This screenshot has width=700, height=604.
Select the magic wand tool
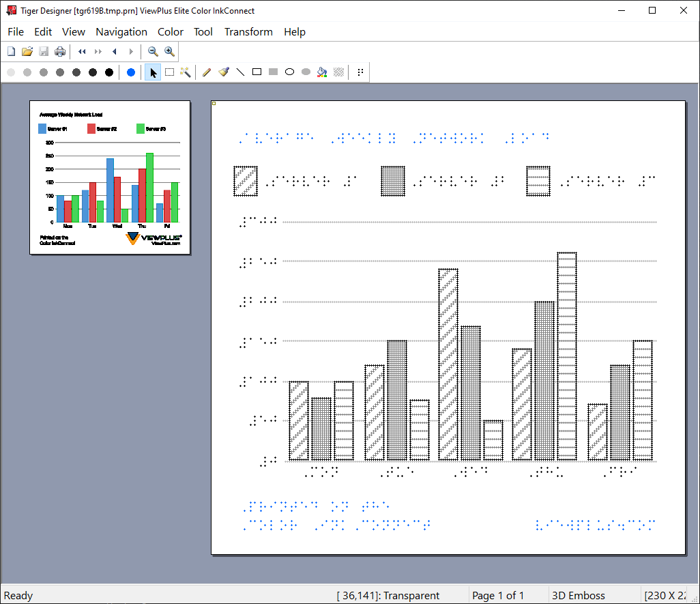[x=186, y=72]
